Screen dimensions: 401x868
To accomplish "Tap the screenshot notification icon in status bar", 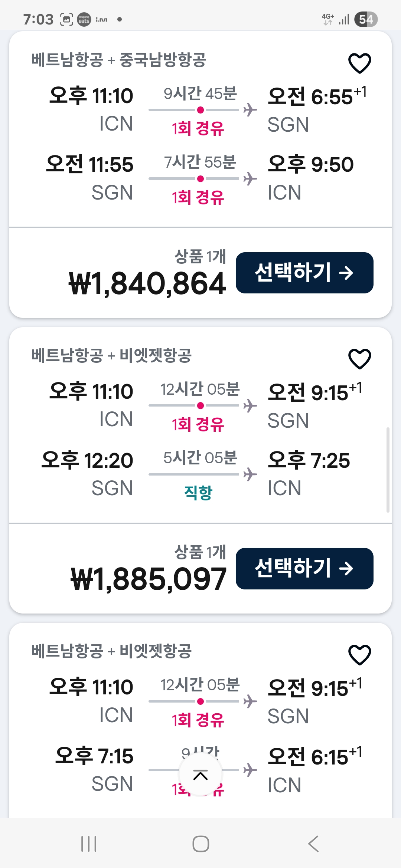I will [66, 19].
